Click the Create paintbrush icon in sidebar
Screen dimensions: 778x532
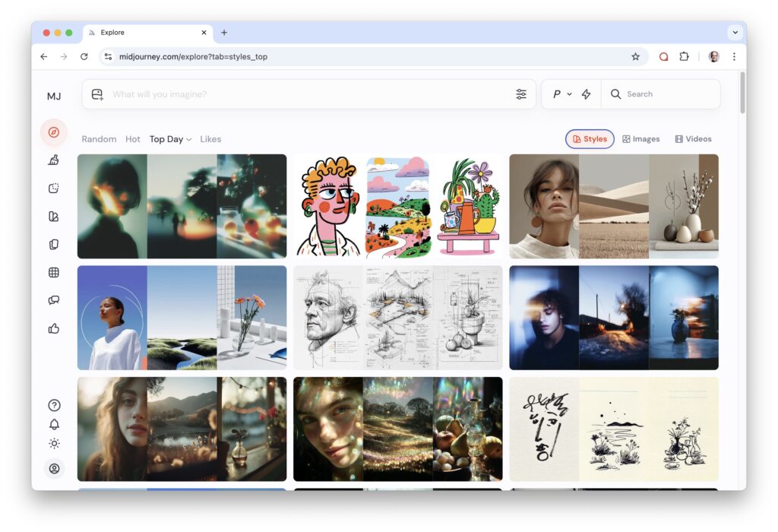[53, 160]
